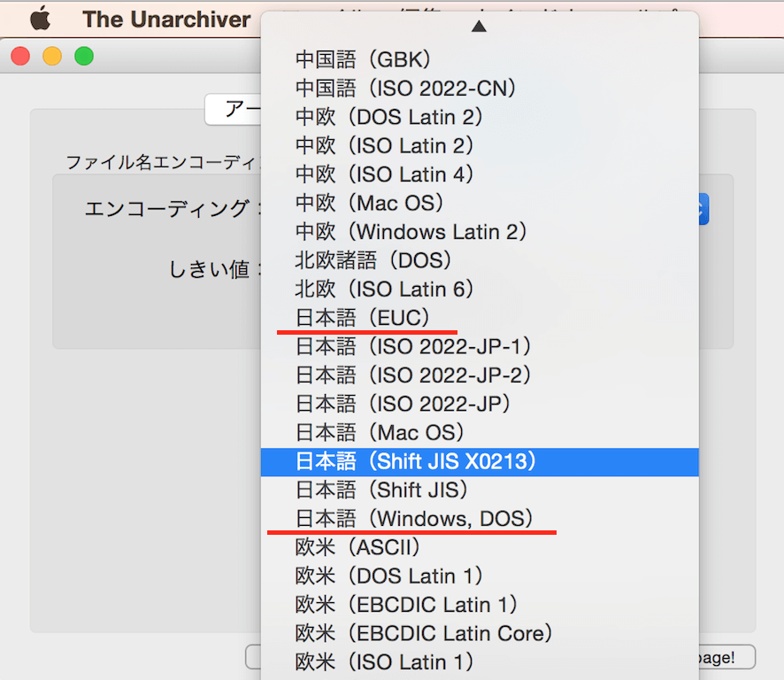Pick 中欧 (Windows Latin 2) encoding
784x680 pixels.
point(480,232)
